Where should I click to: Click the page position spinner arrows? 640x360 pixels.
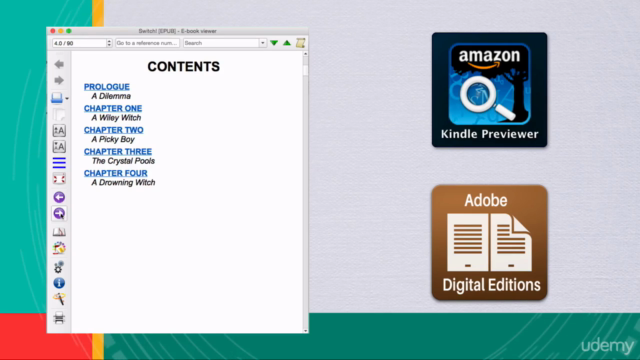(109, 43)
